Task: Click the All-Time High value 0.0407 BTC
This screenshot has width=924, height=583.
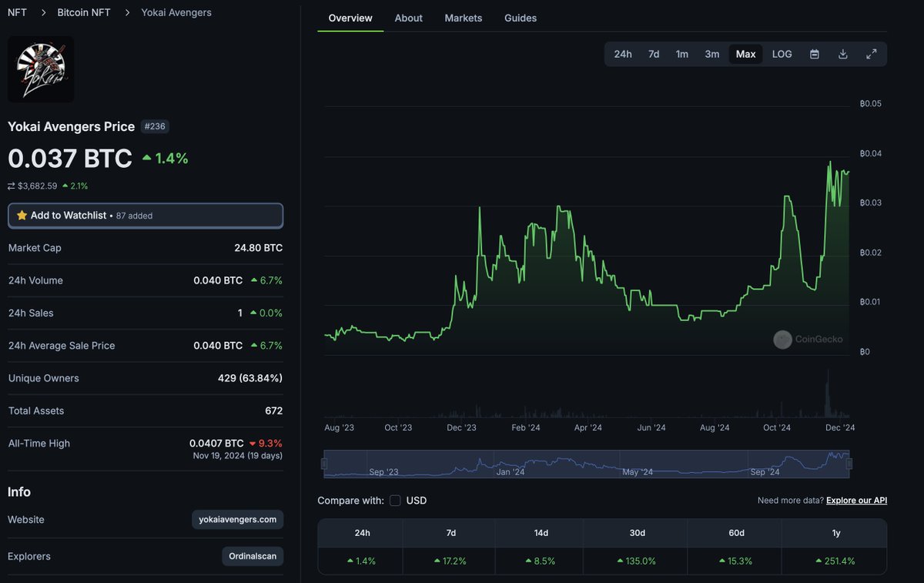Action: (216, 443)
